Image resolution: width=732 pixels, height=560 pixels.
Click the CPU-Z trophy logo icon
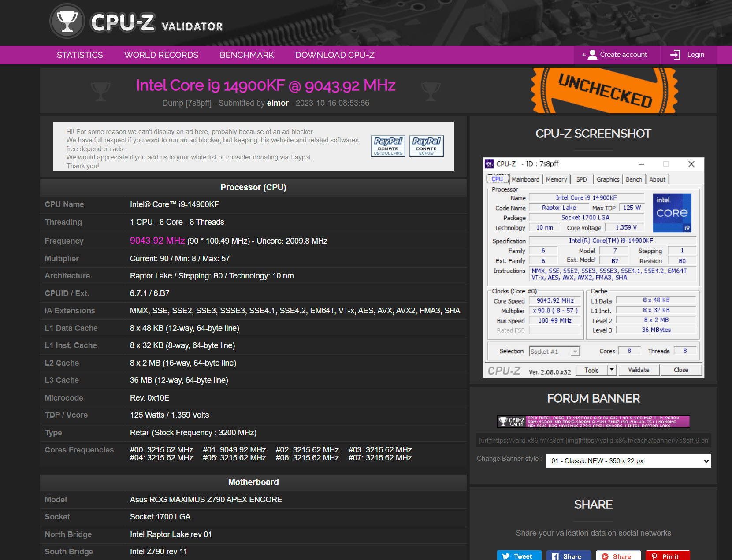[67, 21]
